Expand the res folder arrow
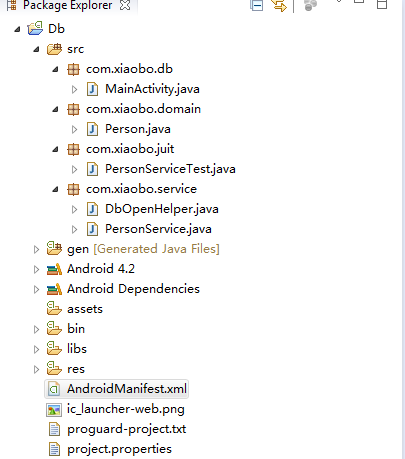Viewport: 405px width, 459px height. [36, 369]
